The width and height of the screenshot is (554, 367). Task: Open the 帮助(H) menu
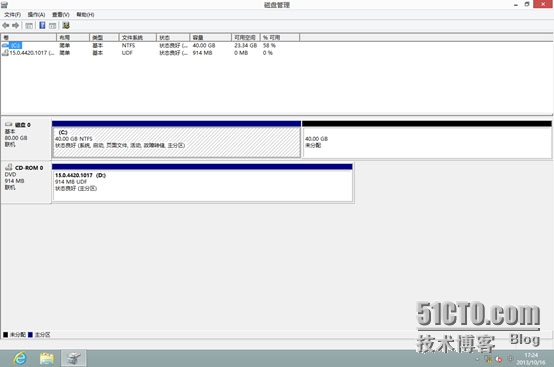pos(85,14)
